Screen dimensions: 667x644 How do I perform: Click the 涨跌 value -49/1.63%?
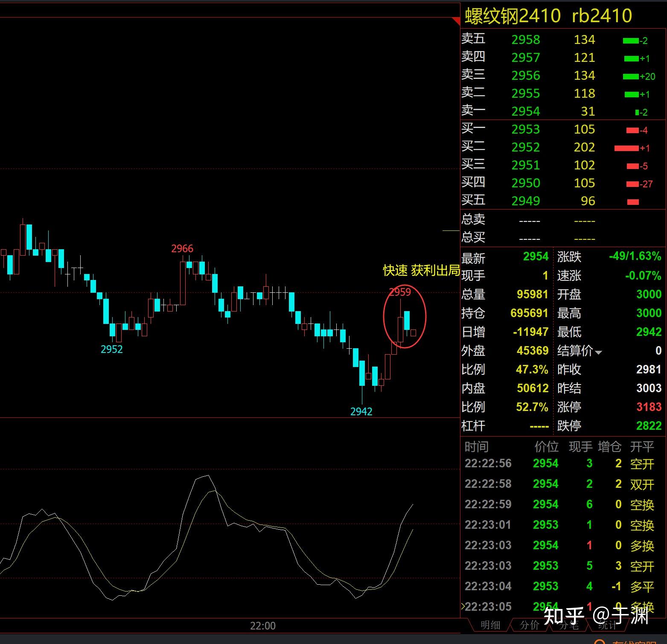click(635, 256)
